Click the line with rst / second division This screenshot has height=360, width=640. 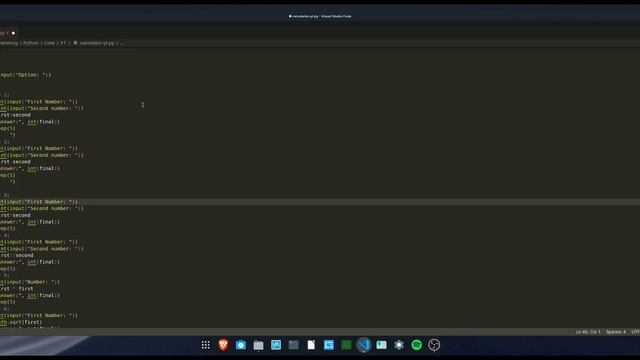[x=17, y=256]
